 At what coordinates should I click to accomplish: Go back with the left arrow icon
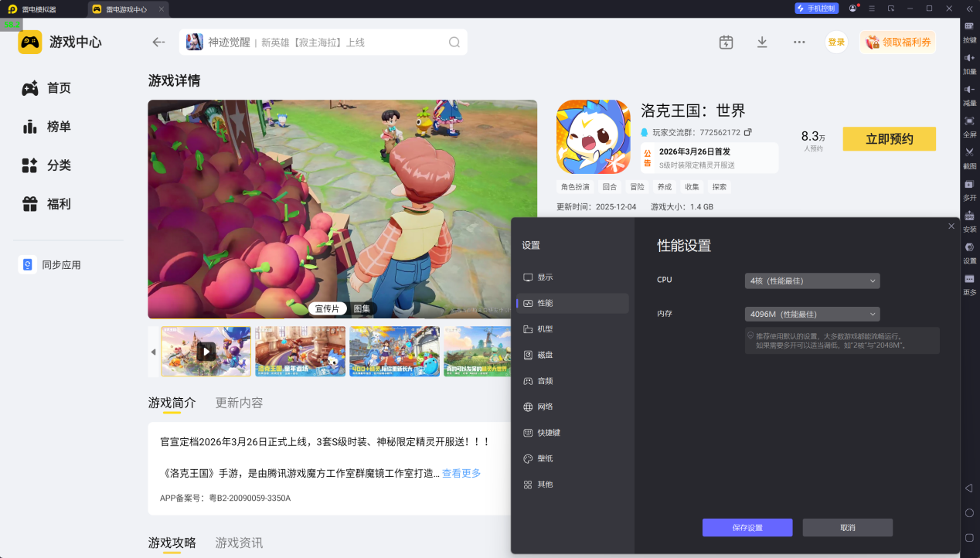point(158,42)
